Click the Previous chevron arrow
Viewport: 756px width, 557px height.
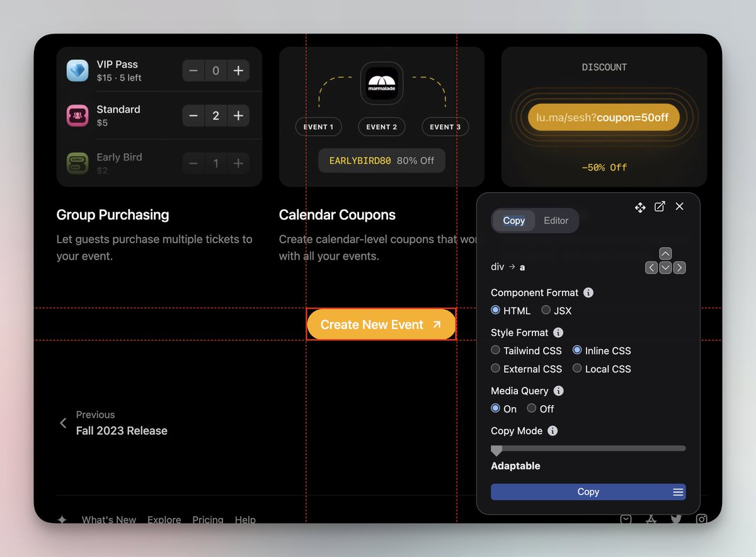pyautogui.click(x=63, y=423)
